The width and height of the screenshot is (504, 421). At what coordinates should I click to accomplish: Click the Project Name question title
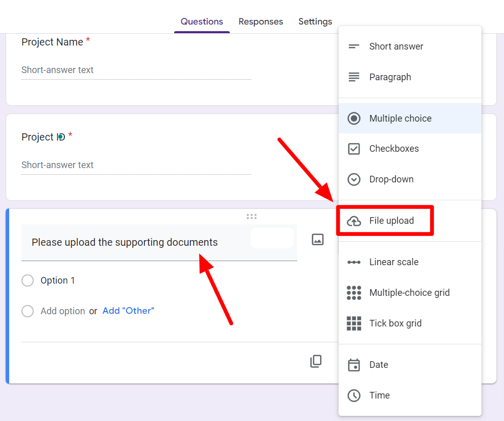pos(53,42)
